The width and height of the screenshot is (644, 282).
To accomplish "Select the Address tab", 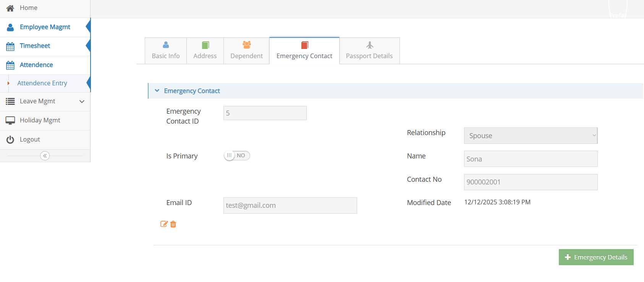I will pos(205,51).
